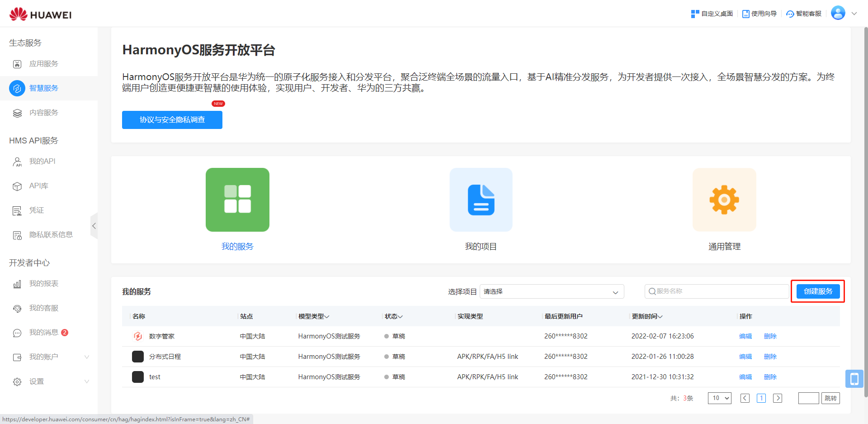Edit the test service
Viewport: 868px width, 424px height.
click(745, 377)
